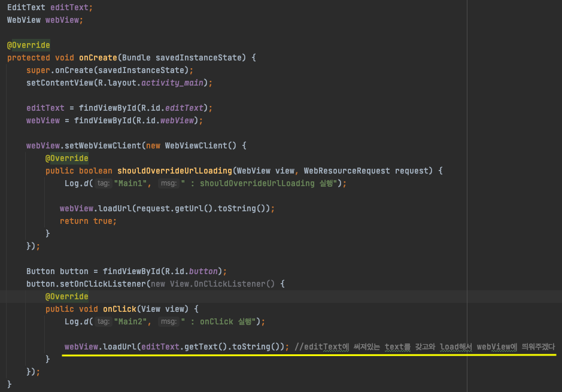
Task: Click the 'shouldOverrideUrlLoading 실행' log message string
Action: pos(259,184)
